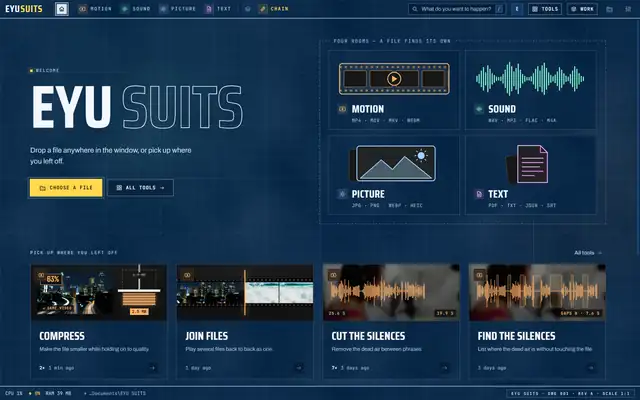Click the 'JPG · PNG · WEBP · HEIC' formats line

coord(387,205)
